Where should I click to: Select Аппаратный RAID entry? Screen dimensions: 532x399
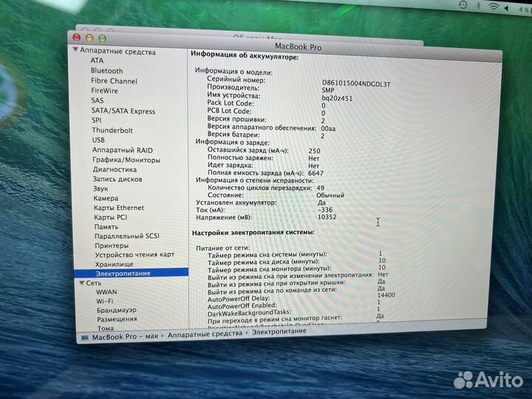pos(123,150)
